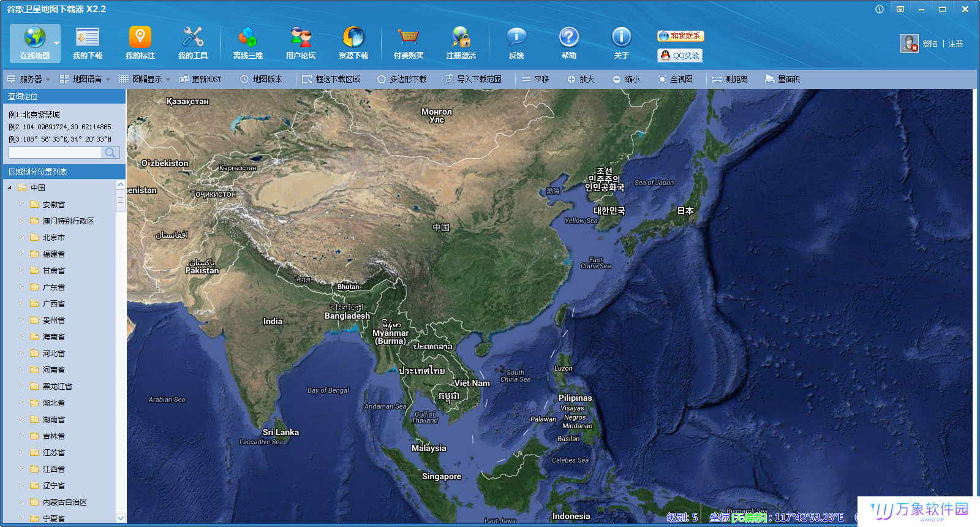This screenshot has width=980, height=527.
Task: Click the title bar info icon
Action: (x=880, y=9)
